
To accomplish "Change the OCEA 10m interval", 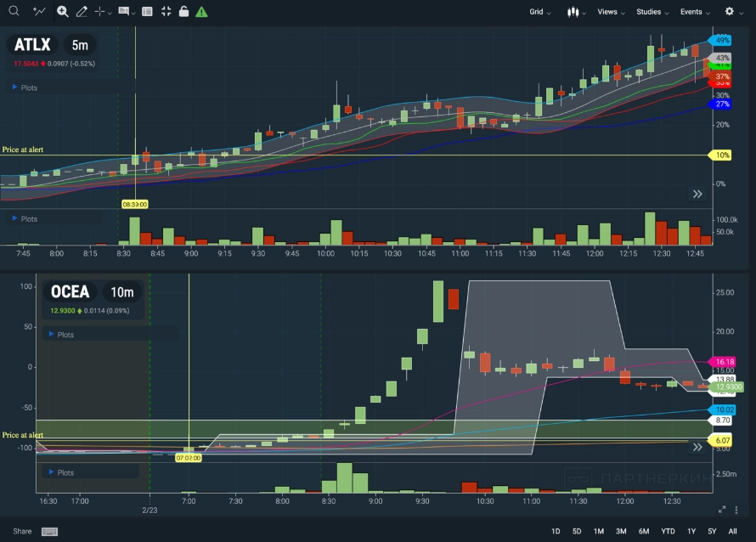I will [x=122, y=291].
